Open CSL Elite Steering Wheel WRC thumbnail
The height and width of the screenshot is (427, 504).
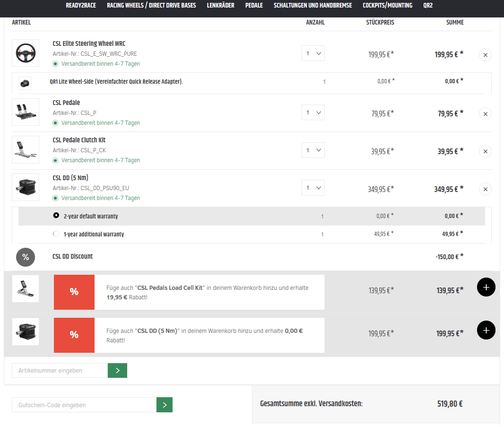(26, 53)
